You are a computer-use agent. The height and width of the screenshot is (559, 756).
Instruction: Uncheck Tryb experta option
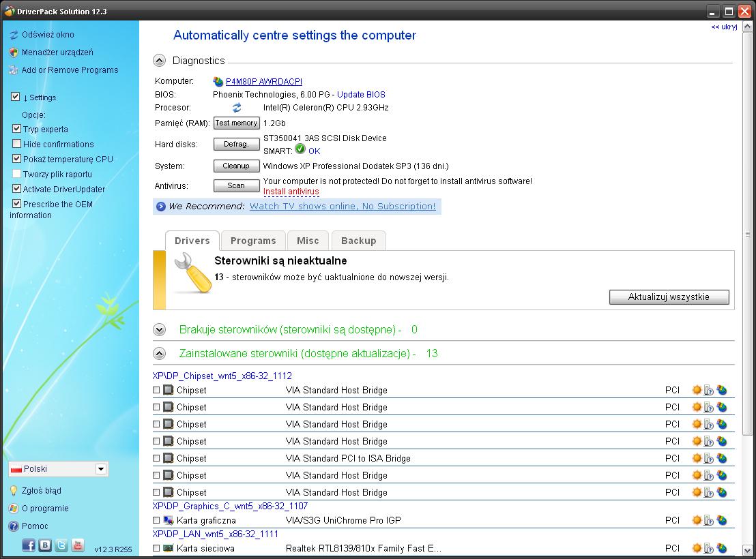click(17, 129)
